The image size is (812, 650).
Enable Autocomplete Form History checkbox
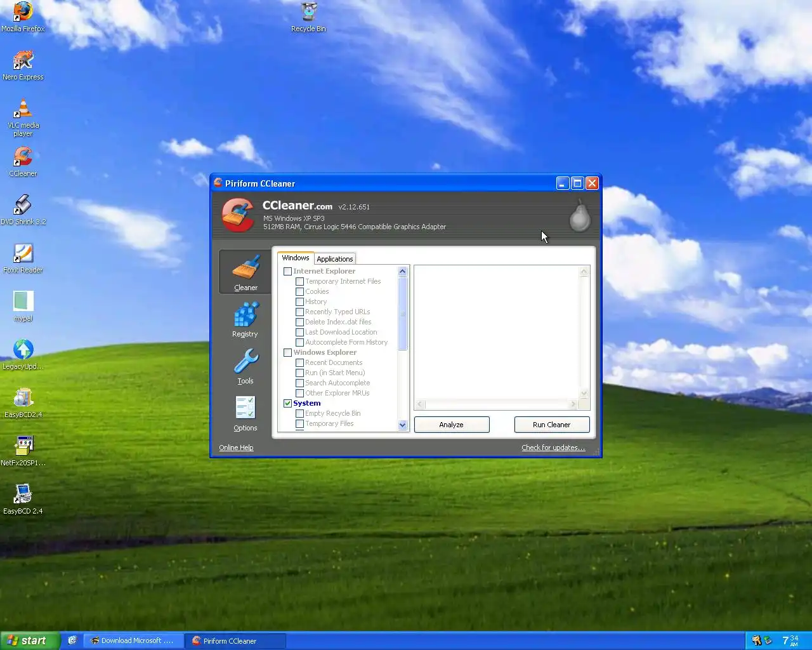(299, 342)
